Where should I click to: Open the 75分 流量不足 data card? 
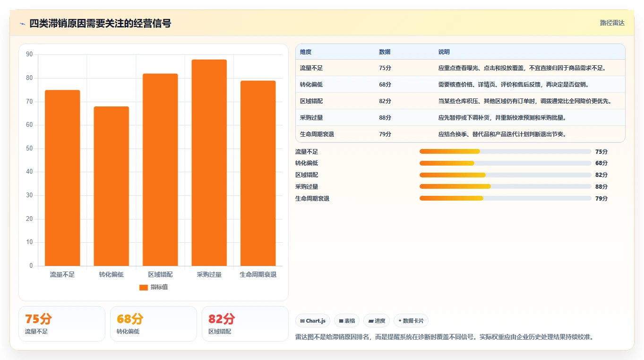pos(62,324)
